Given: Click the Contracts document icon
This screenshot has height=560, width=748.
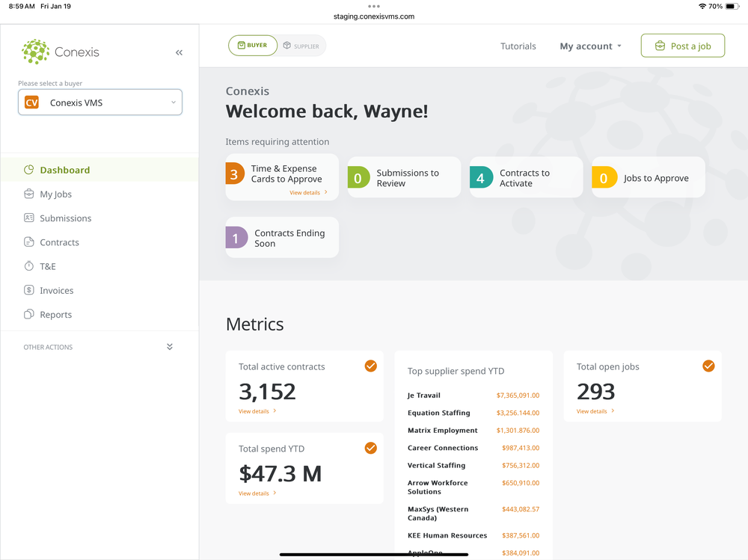Looking at the screenshot, I should 29,242.
